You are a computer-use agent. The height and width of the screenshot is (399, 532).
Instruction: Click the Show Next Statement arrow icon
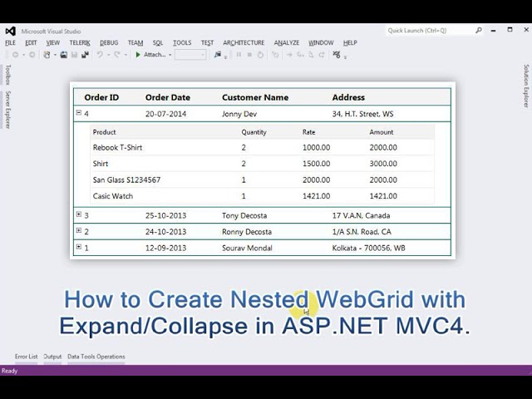coord(289,55)
